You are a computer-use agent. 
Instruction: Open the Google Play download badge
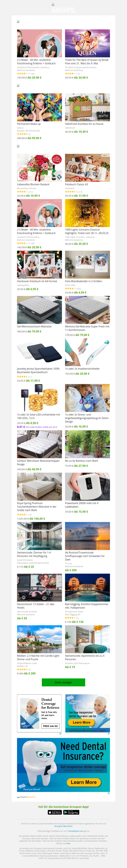(71, 812)
